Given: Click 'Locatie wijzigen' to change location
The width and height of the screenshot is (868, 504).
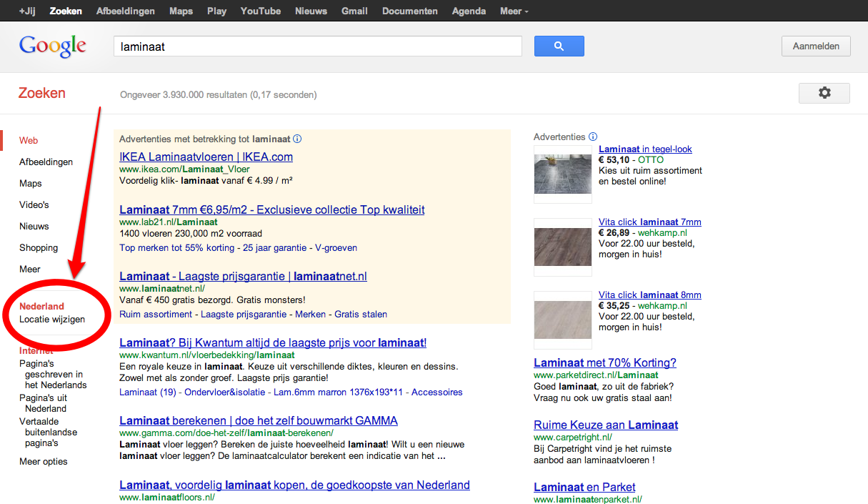Looking at the screenshot, I should (x=52, y=320).
